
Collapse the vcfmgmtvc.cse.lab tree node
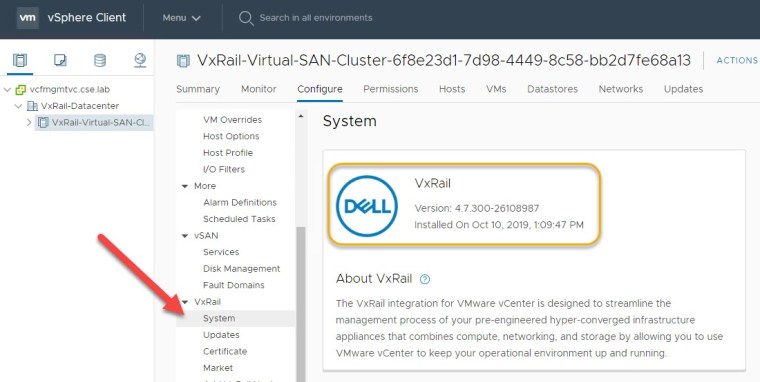coord(7,90)
